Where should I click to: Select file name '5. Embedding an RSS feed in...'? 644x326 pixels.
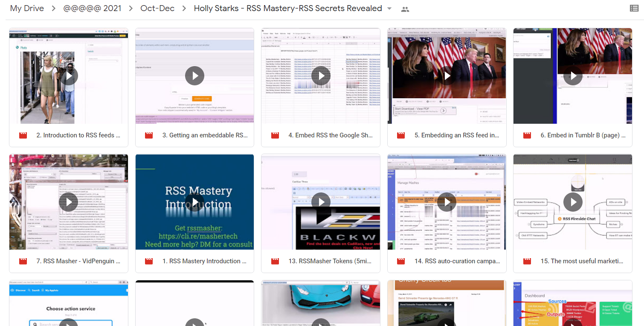click(457, 135)
